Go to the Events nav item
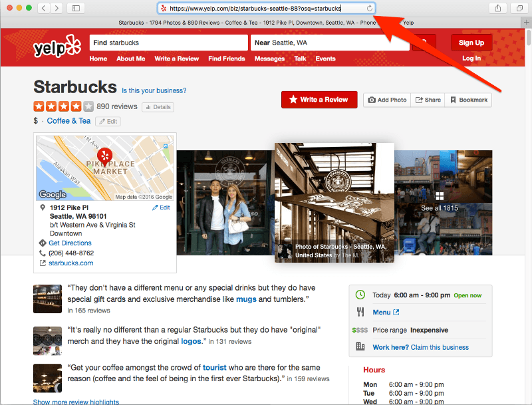The width and height of the screenshot is (532, 405). tap(326, 59)
